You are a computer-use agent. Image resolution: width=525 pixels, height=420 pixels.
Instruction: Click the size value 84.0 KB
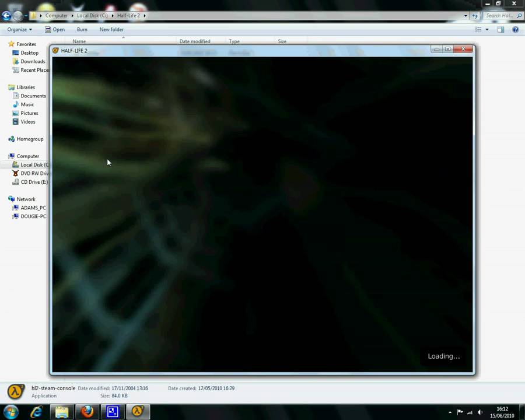[119, 396]
